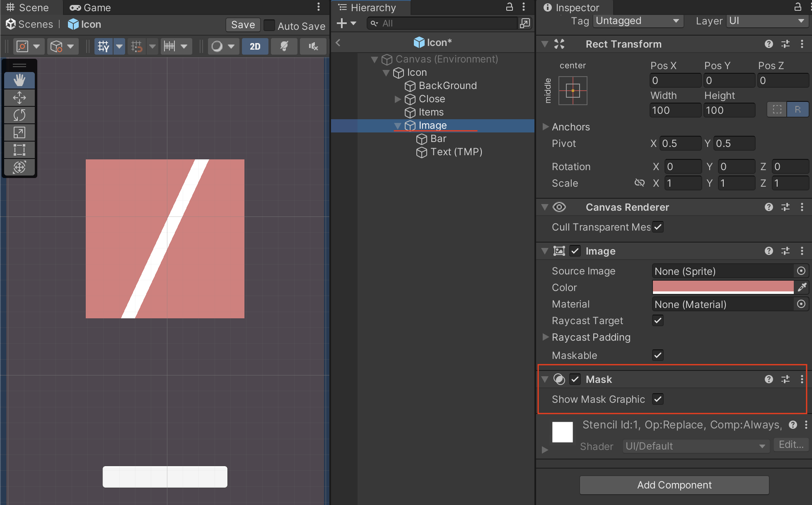Click the Hierarchy lock icon
This screenshot has width=812, height=505.
pos(509,7)
